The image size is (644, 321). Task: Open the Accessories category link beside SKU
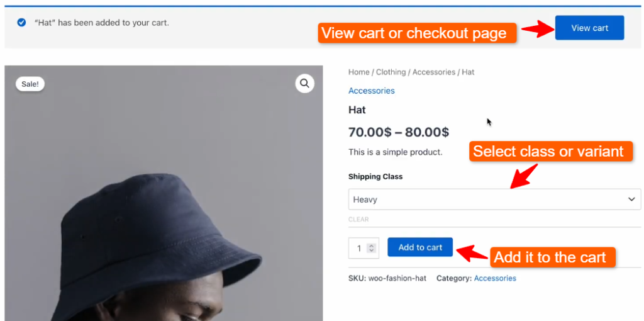pos(495,278)
